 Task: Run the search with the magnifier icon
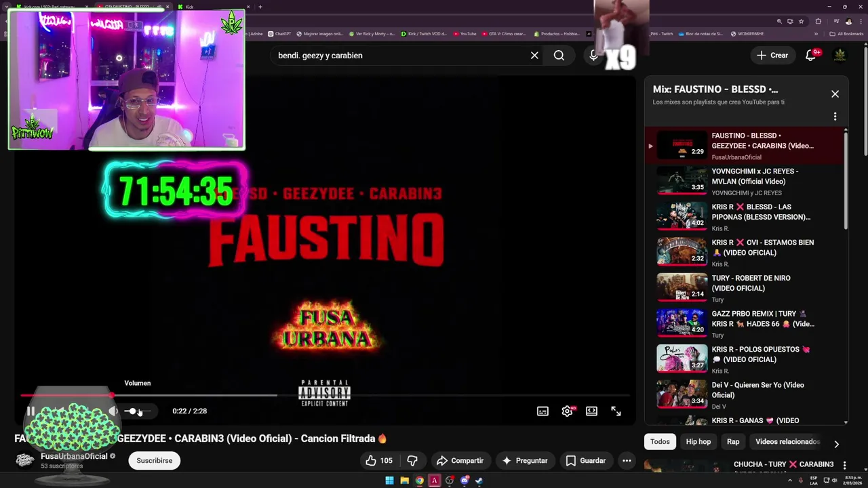[559, 56]
